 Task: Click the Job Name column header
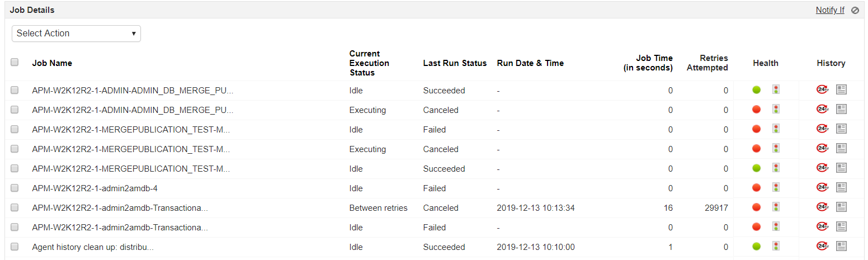pos(52,63)
